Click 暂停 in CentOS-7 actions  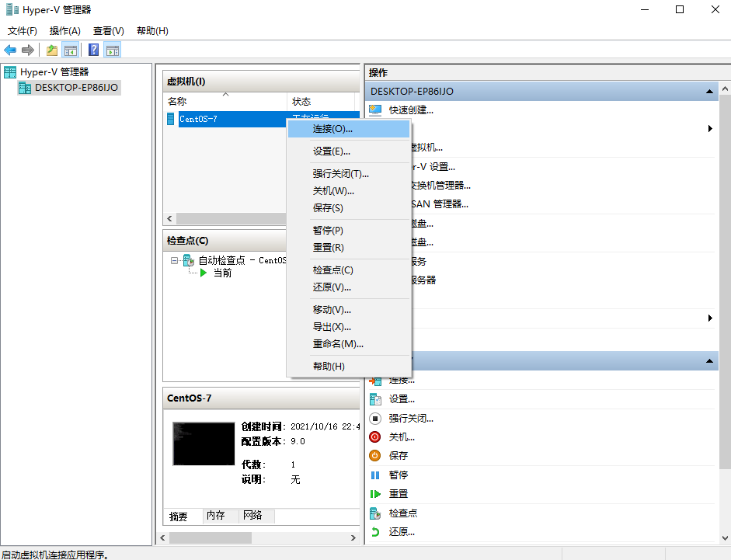[x=399, y=475]
